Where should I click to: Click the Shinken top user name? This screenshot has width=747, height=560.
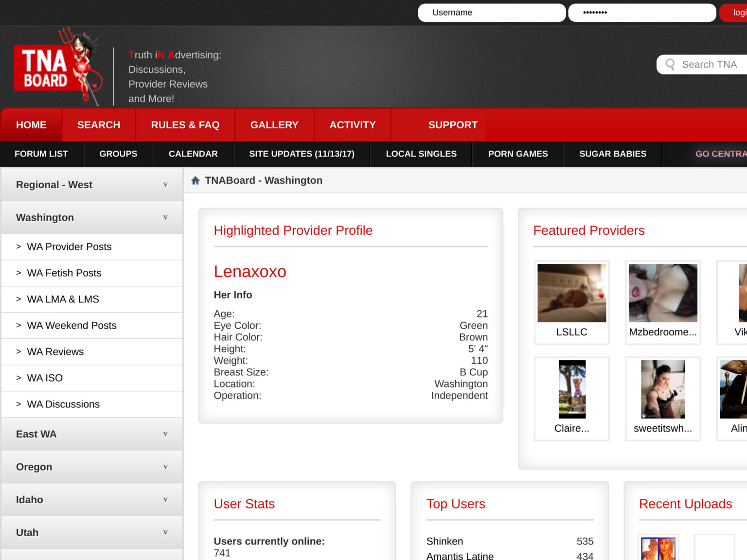tap(445, 542)
